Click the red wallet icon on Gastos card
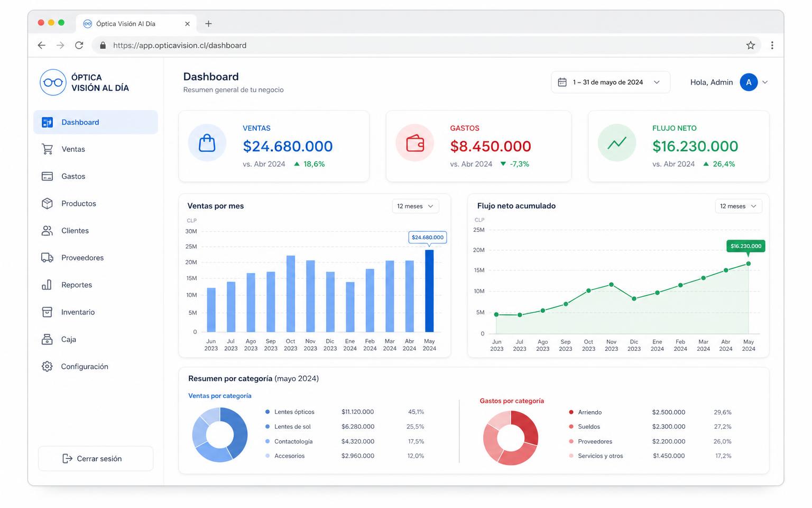Screen dimensions: 812x508 click(415, 143)
